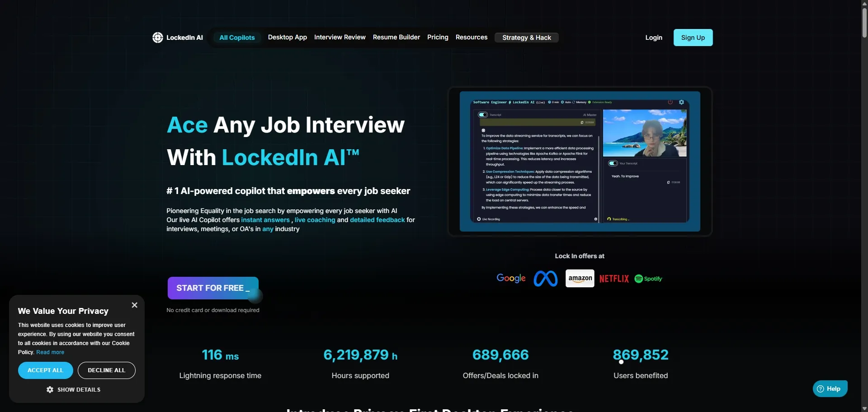
Task: Expand Show Details in cookie banner
Action: (74, 389)
